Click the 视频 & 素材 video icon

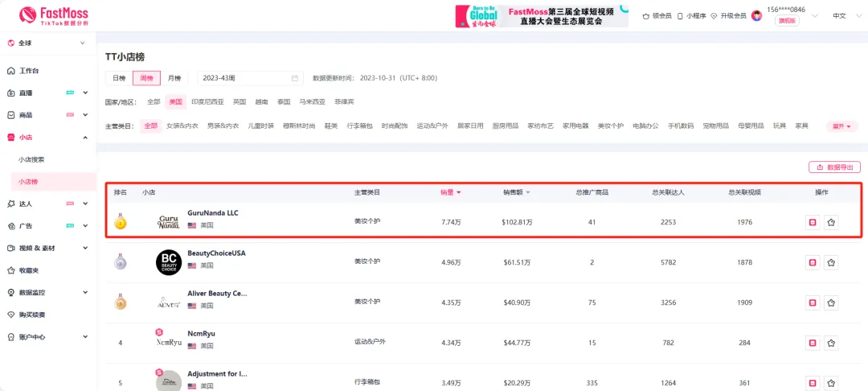click(11, 248)
